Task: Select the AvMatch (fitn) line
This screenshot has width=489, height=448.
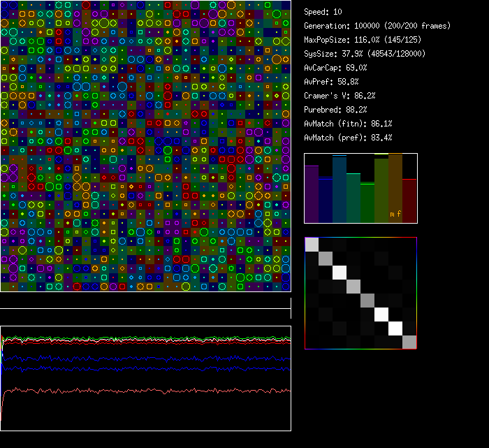Action: point(348,124)
